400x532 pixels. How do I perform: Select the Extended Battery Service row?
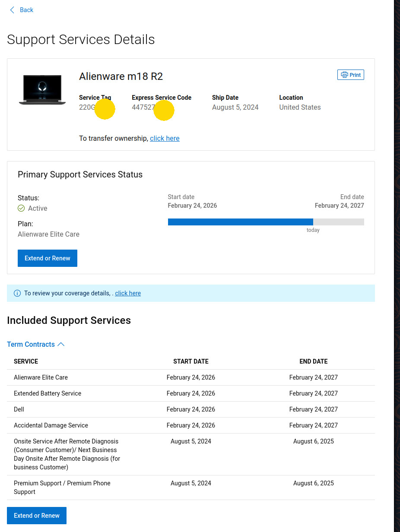point(191,393)
